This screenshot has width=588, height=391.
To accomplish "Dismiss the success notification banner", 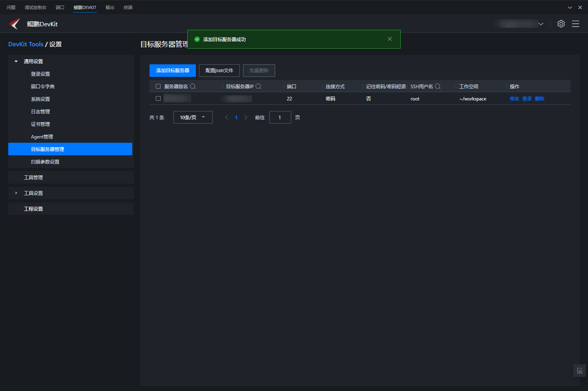I will click(x=390, y=39).
